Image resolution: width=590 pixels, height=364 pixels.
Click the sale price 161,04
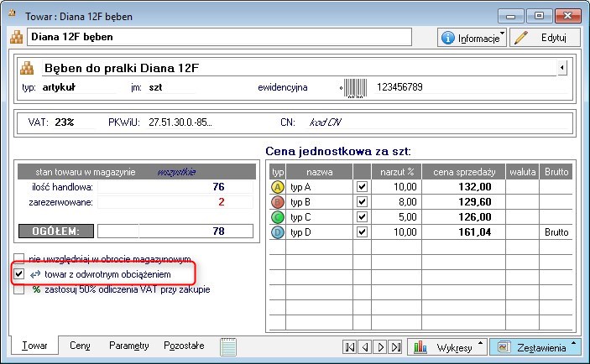[x=475, y=232]
